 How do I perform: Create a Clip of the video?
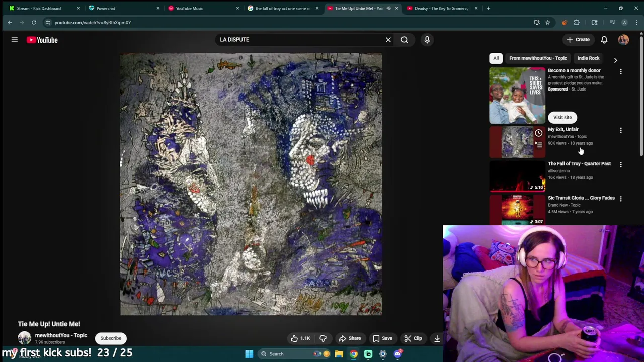[x=413, y=338]
